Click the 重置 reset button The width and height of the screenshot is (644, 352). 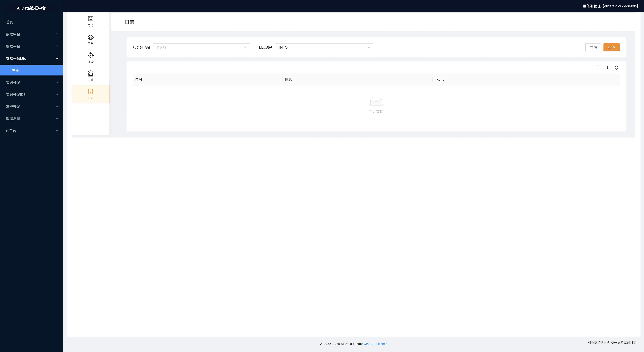click(593, 47)
